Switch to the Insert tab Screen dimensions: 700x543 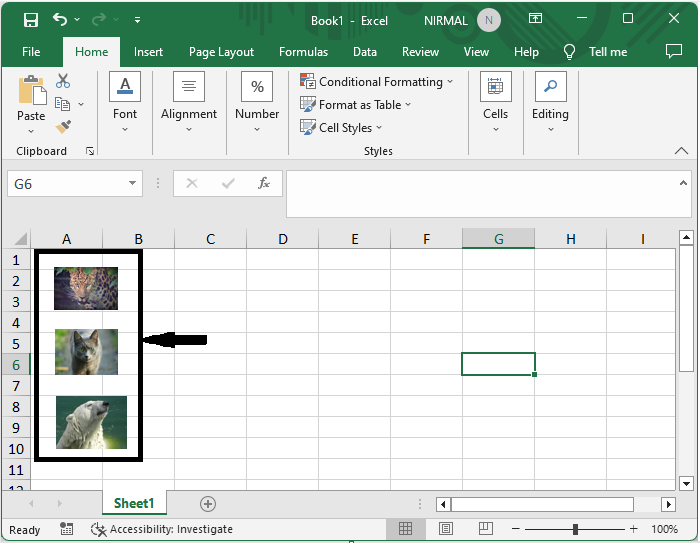coord(148,52)
